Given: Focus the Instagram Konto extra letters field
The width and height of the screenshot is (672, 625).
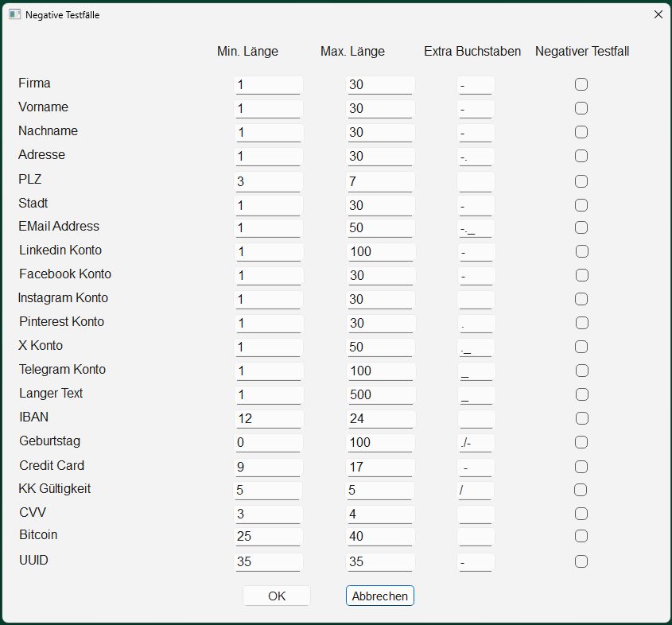Looking at the screenshot, I should pyautogui.click(x=476, y=300).
